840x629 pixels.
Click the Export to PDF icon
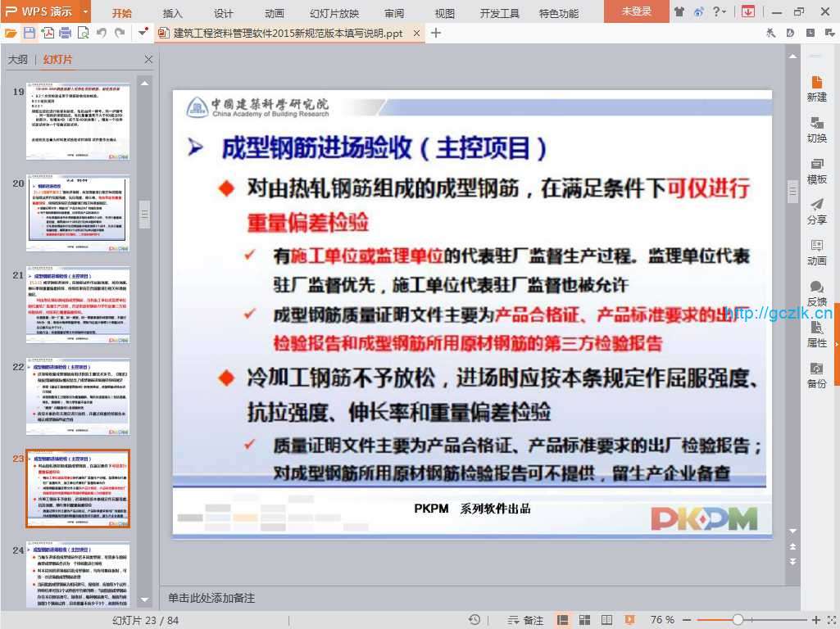[48, 33]
